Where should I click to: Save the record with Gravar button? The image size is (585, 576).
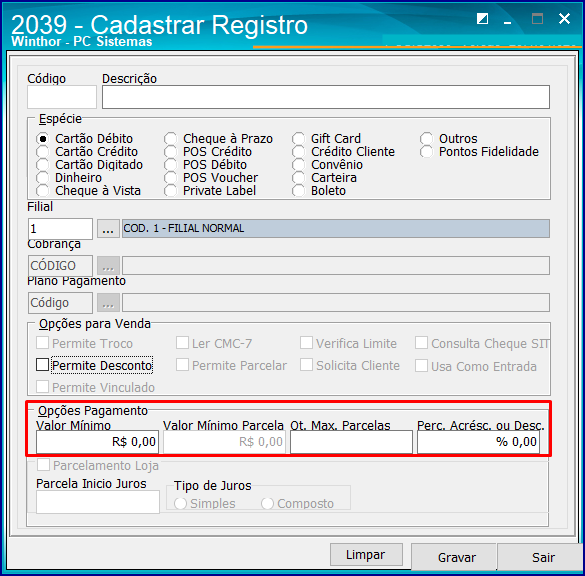pos(454,557)
